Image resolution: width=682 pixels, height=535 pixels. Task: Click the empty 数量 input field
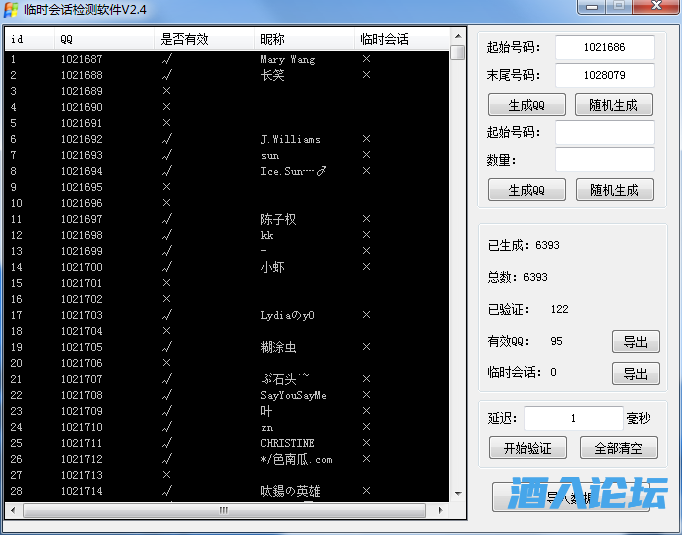(x=604, y=159)
